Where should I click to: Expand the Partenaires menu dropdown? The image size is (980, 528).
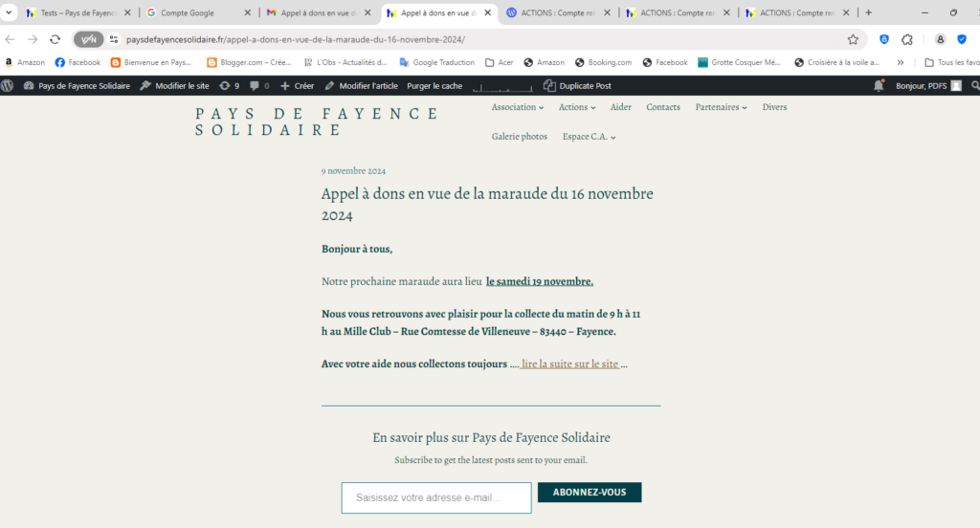click(x=721, y=107)
